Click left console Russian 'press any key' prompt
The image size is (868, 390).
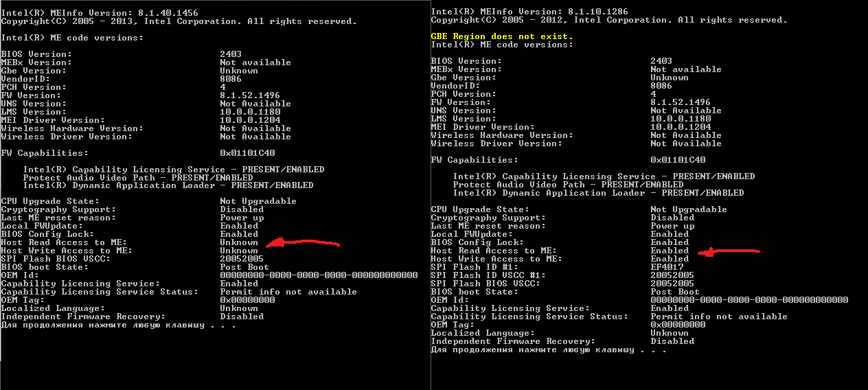tap(119, 325)
